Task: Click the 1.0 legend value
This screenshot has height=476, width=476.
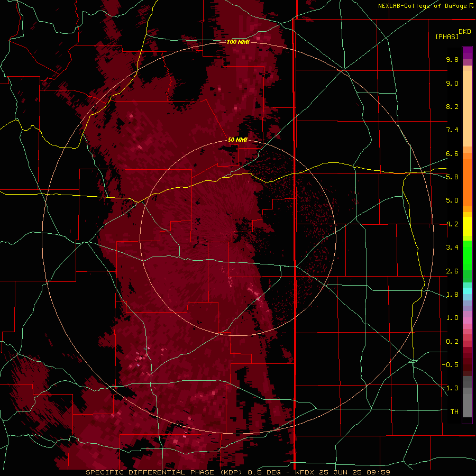Action: (x=452, y=318)
